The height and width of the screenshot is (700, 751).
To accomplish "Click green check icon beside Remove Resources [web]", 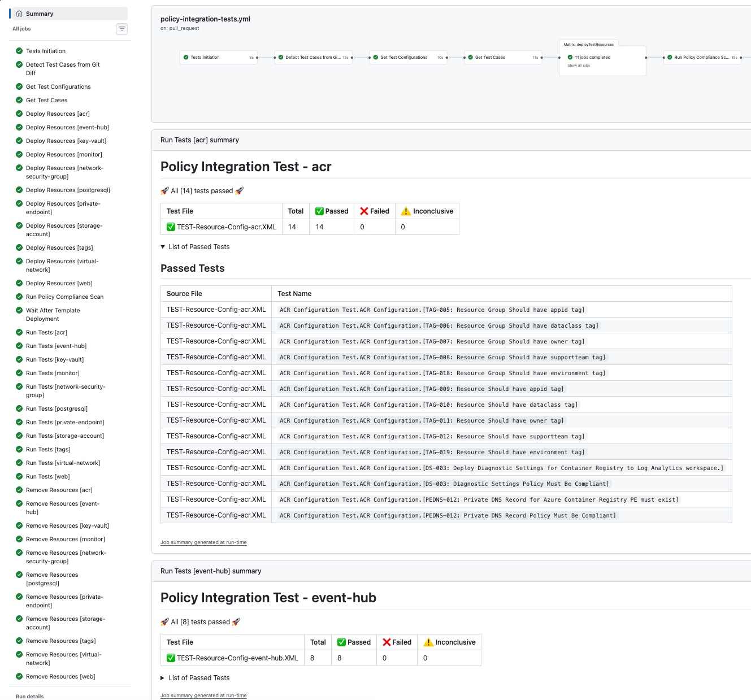I will [19, 676].
